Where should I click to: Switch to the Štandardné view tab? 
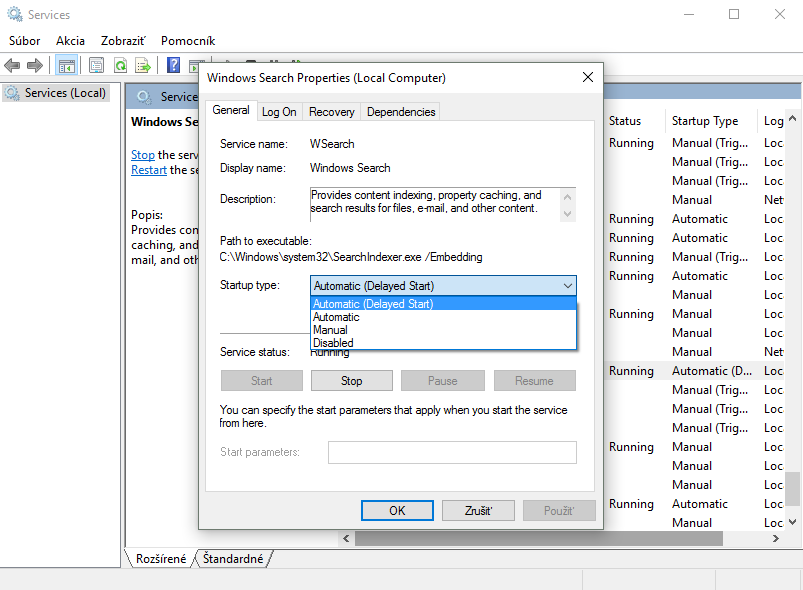click(233, 559)
